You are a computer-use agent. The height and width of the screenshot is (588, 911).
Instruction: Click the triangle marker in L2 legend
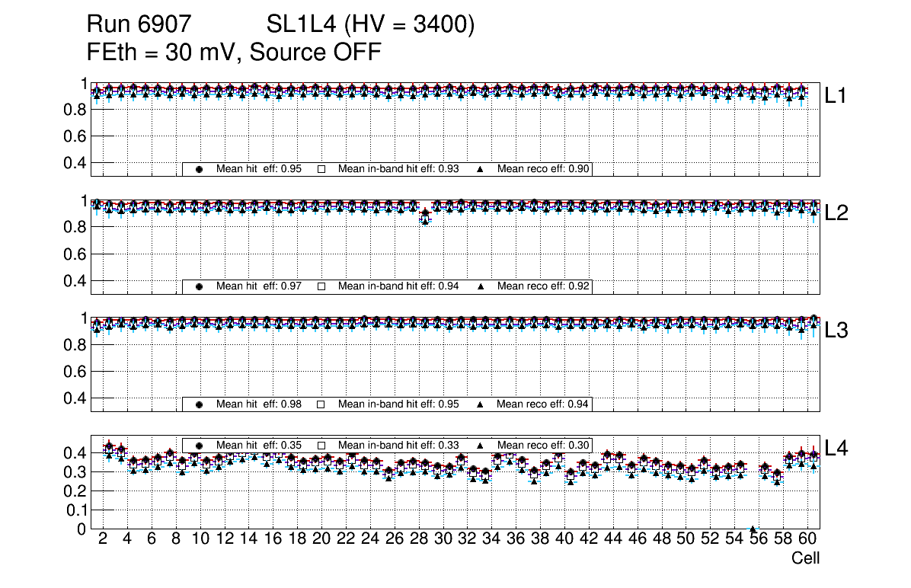(481, 286)
